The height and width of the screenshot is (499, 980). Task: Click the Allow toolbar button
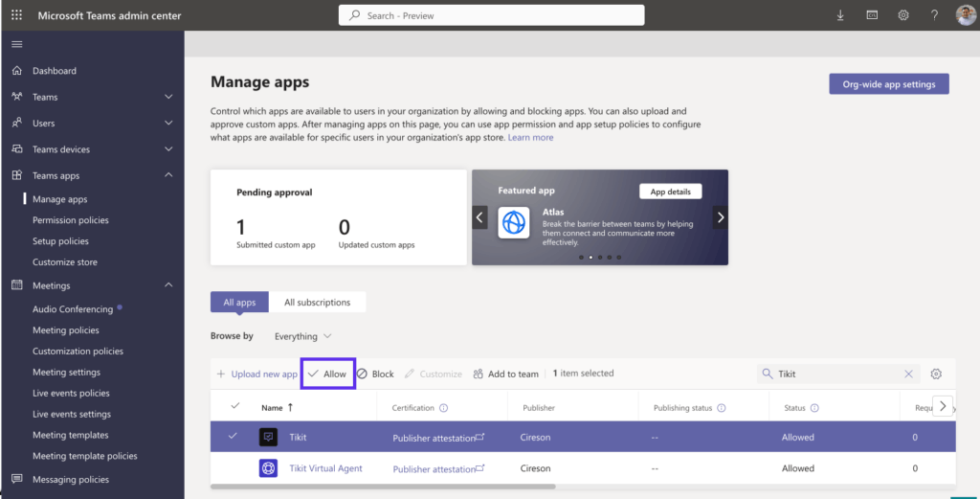pyautogui.click(x=328, y=374)
